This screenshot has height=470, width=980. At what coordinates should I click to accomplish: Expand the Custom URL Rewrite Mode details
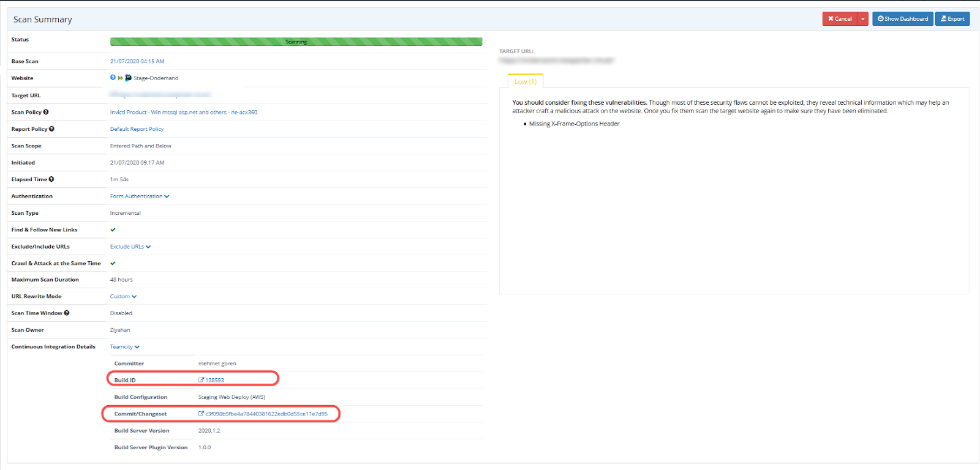point(123,296)
